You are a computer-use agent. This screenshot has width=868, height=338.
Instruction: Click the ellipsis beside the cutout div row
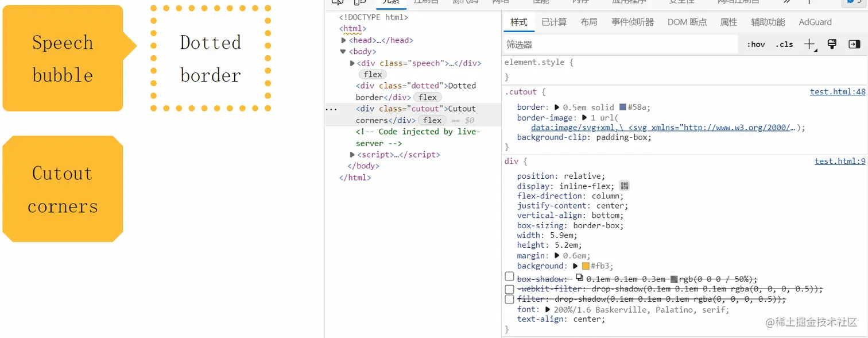click(x=331, y=108)
